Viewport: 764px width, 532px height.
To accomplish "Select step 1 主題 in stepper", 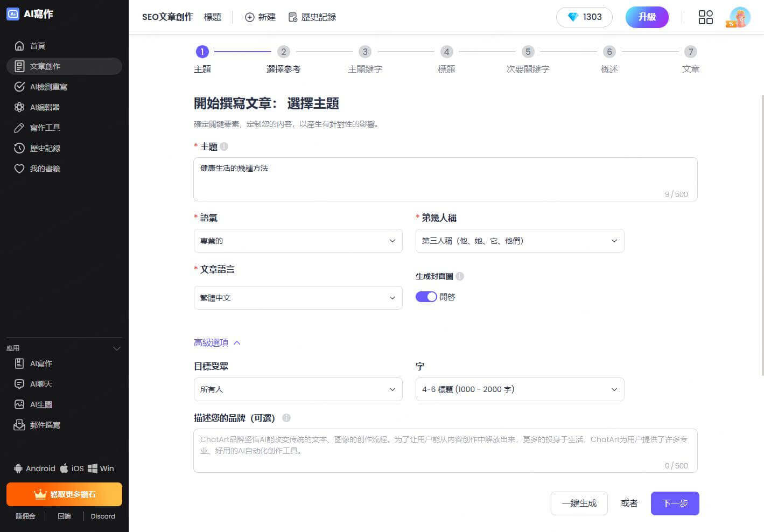I will tap(202, 59).
